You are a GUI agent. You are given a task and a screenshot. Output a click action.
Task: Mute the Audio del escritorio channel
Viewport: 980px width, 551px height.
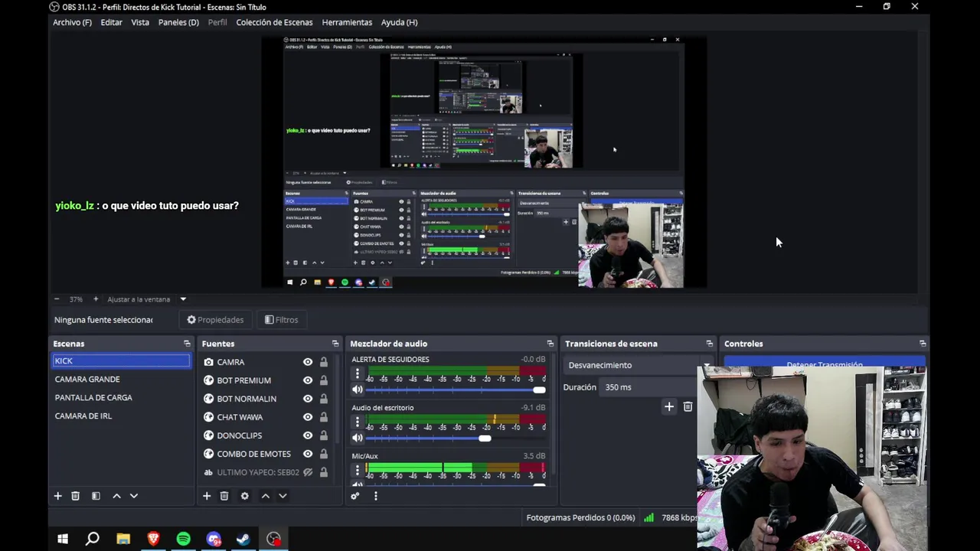[357, 438]
